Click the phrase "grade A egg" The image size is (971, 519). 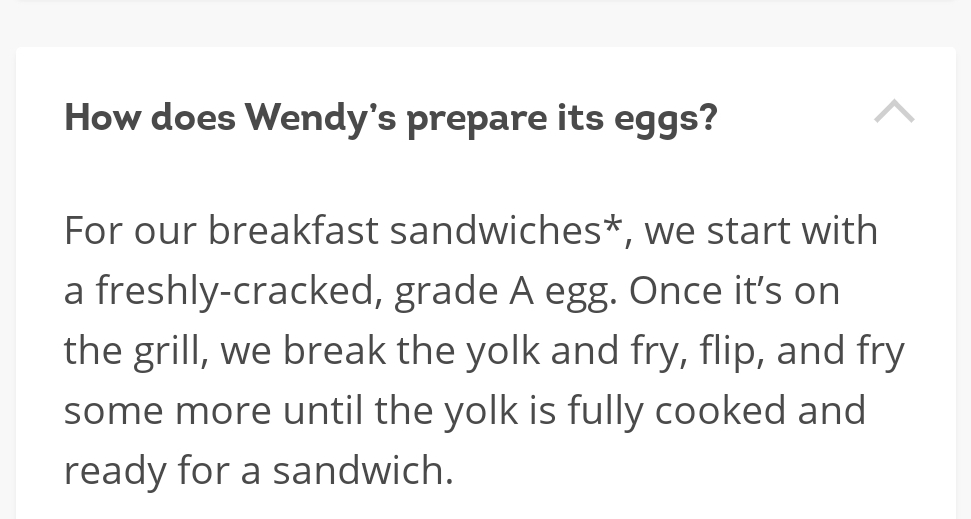(500, 292)
